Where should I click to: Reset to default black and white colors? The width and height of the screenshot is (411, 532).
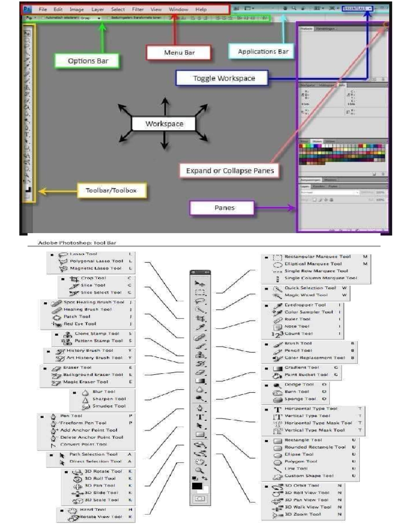click(195, 478)
